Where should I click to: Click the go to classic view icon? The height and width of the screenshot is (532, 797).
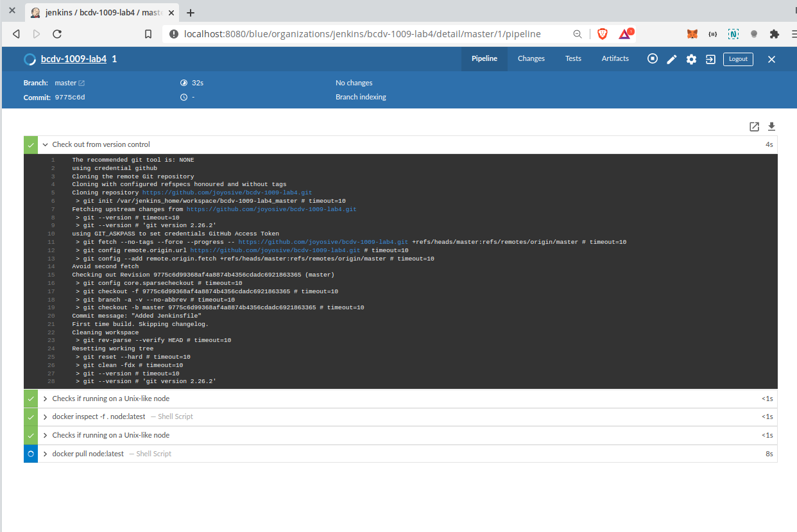pyautogui.click(x=710, y=59)
